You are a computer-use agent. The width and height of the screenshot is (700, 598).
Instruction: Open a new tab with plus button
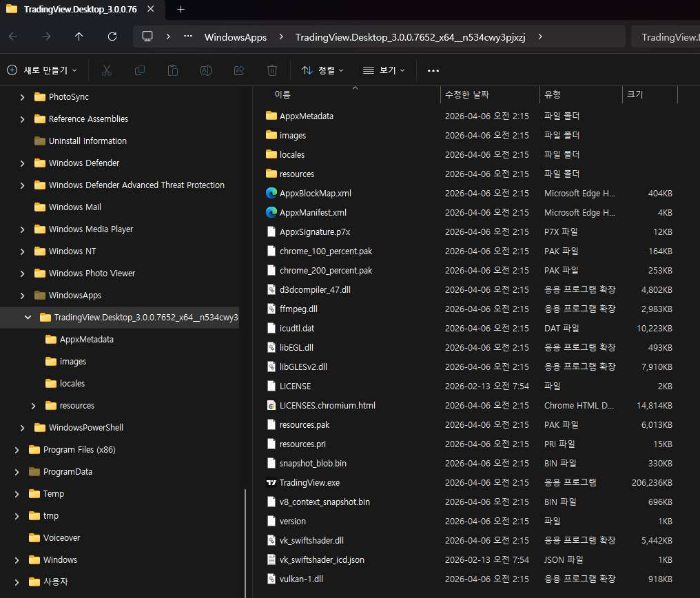coord(181,10)
